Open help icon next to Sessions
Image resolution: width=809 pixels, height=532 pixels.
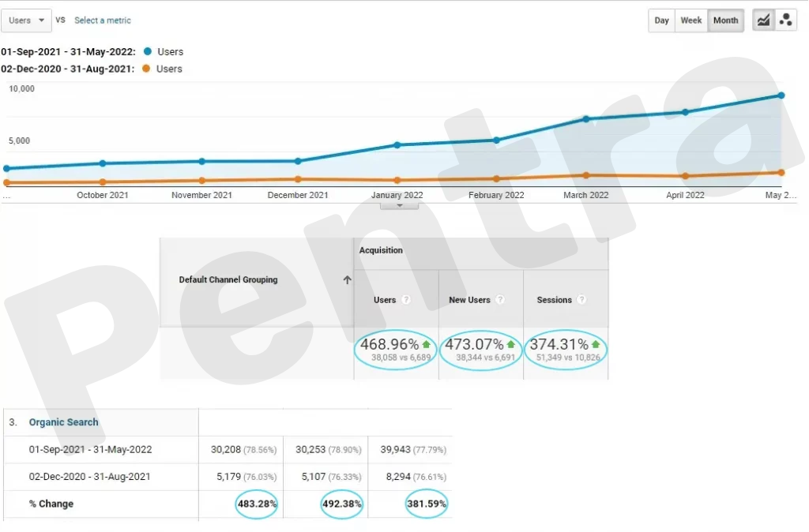581,300
